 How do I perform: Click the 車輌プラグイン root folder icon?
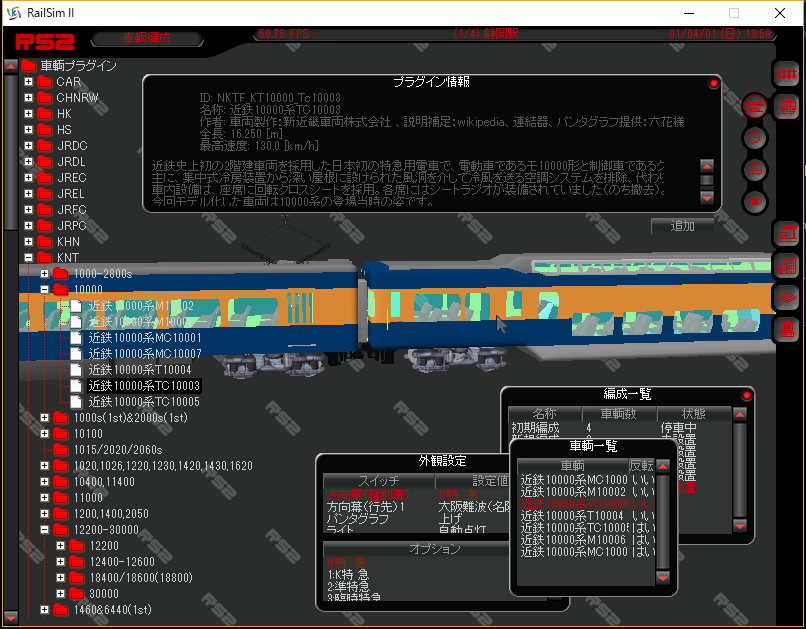pos(29,66)
